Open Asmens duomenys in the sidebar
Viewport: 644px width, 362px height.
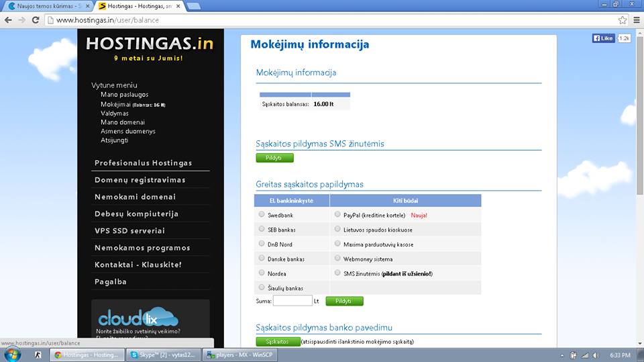pyautogui.click(x=128, y=131)
